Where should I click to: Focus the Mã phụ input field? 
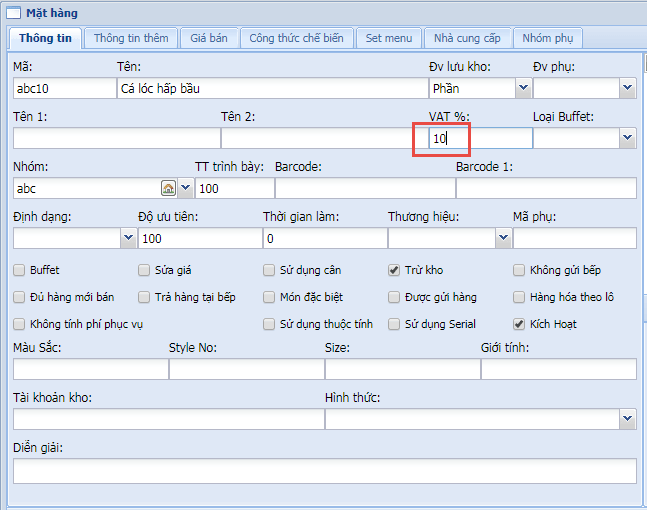(x=575, y=238)
